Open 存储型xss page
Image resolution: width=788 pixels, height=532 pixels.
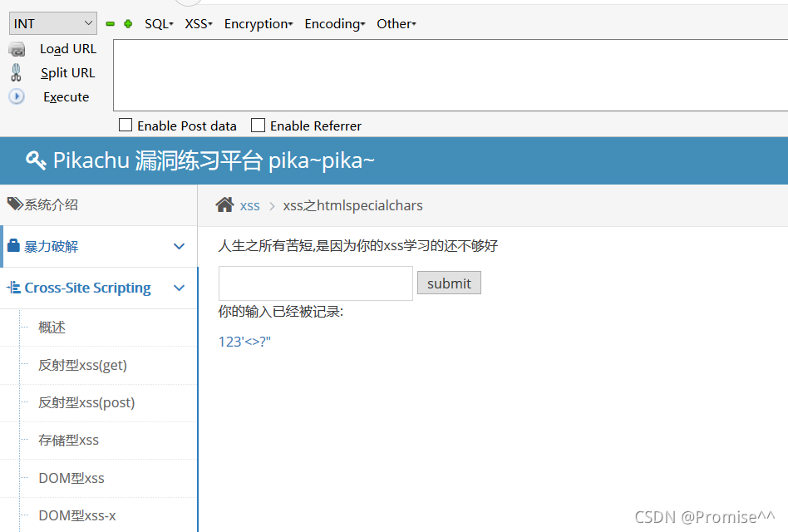pyautogui.click(x=68, y=440)
